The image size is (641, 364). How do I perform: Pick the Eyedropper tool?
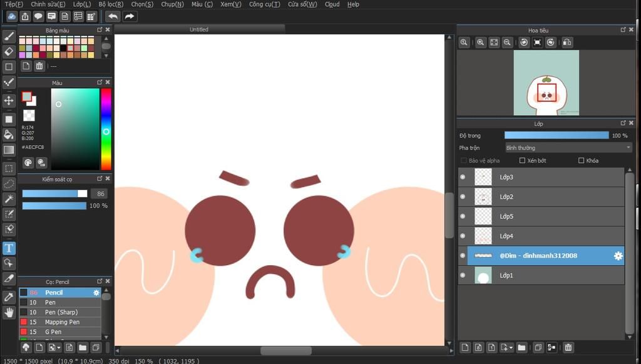coord(9,296)
